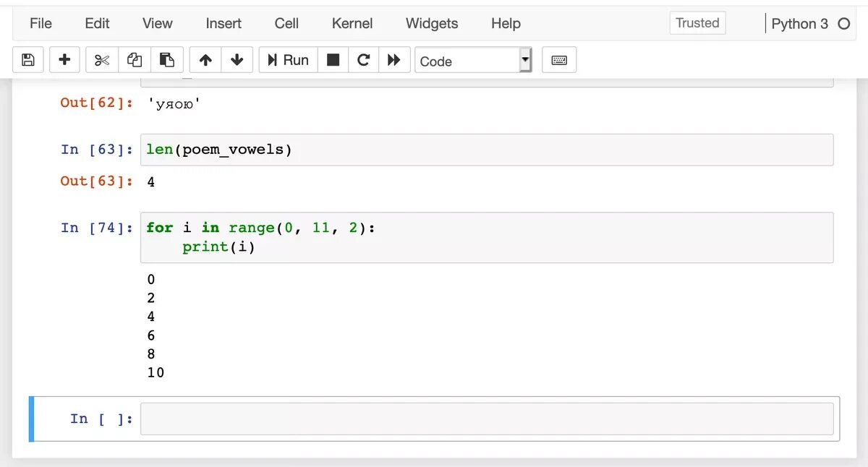Open the cell type Code dropdown
Screen dimensions: 868x467
(x=474, y=61)
